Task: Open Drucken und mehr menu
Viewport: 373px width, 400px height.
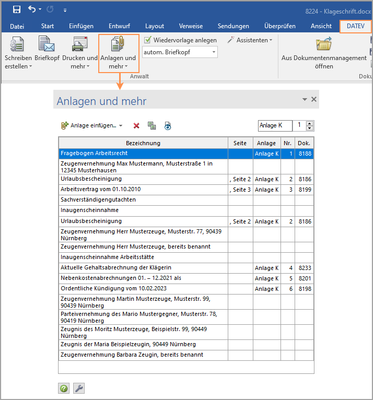Action: click(x=80, y=52)
